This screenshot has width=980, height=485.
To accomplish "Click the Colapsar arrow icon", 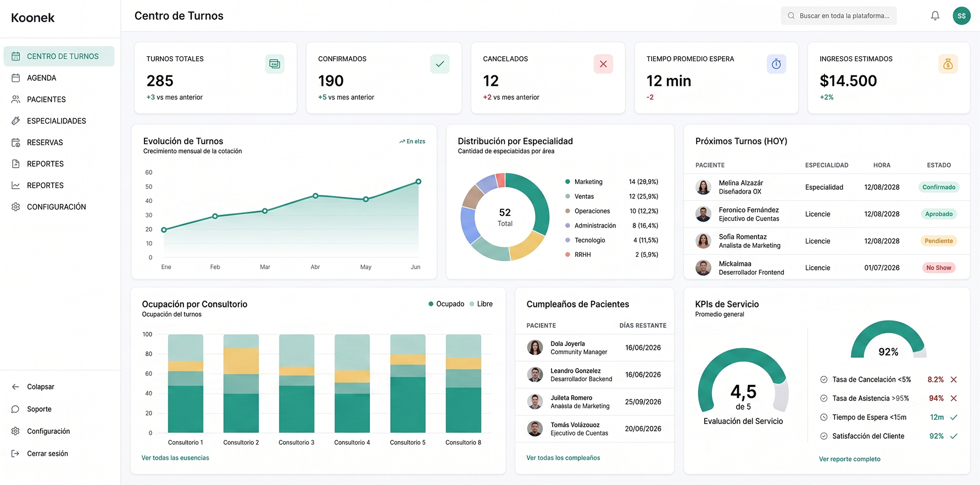I will tap(15, 387).
